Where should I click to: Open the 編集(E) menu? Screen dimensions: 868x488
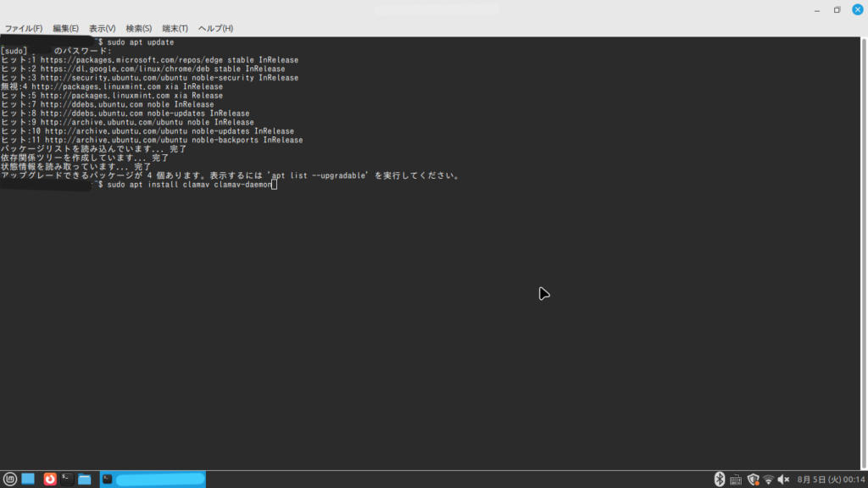pos(65,29)
